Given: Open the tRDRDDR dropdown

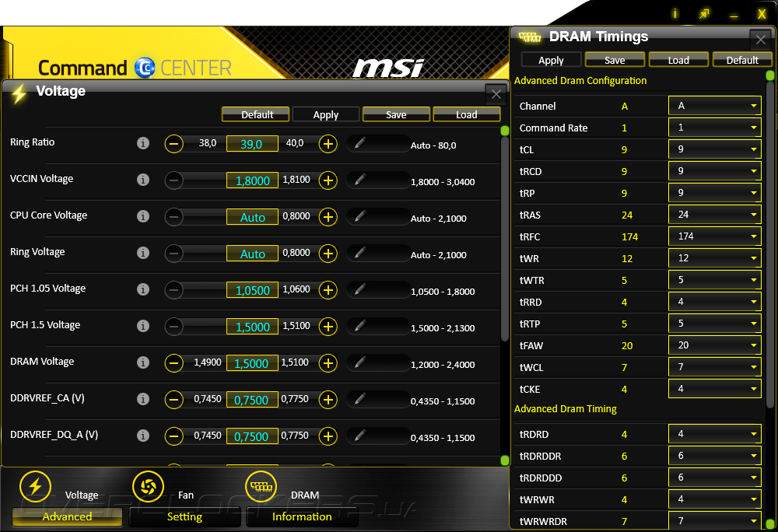Looking at the screenshot, I should (x=715, y=456).
